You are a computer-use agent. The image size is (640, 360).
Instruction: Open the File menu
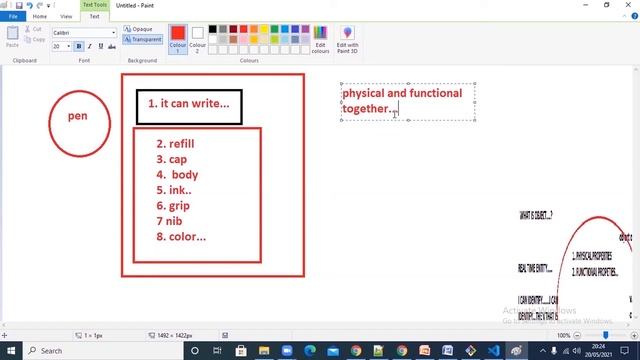(13, 16)
